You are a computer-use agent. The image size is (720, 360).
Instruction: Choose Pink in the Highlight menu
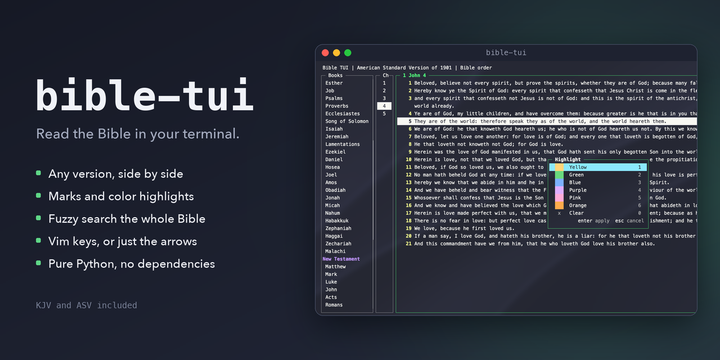coord(598,198)
